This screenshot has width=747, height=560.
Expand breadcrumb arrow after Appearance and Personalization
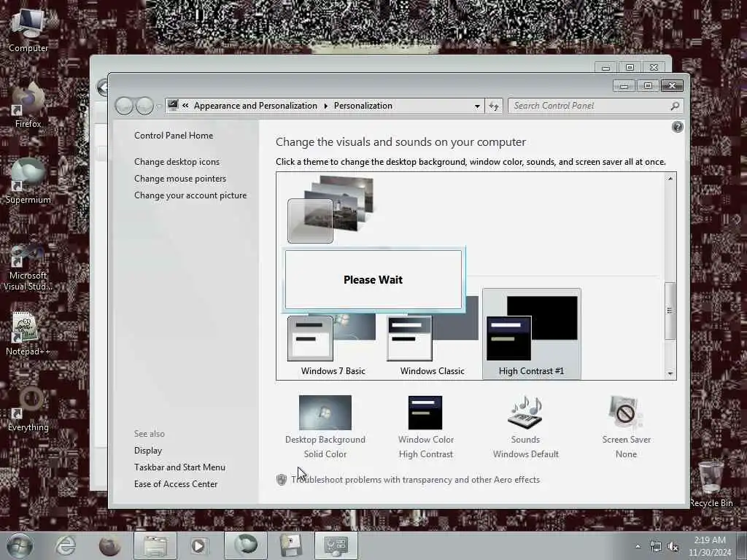tap(326, 106)
